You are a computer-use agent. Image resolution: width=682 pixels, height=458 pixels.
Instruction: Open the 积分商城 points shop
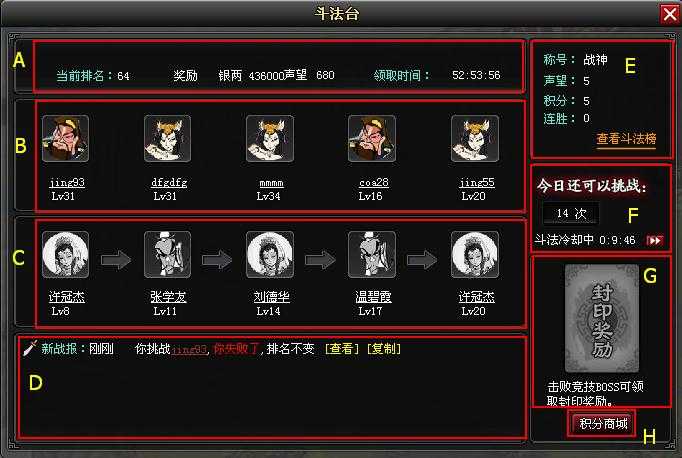(x=603, y=423)
